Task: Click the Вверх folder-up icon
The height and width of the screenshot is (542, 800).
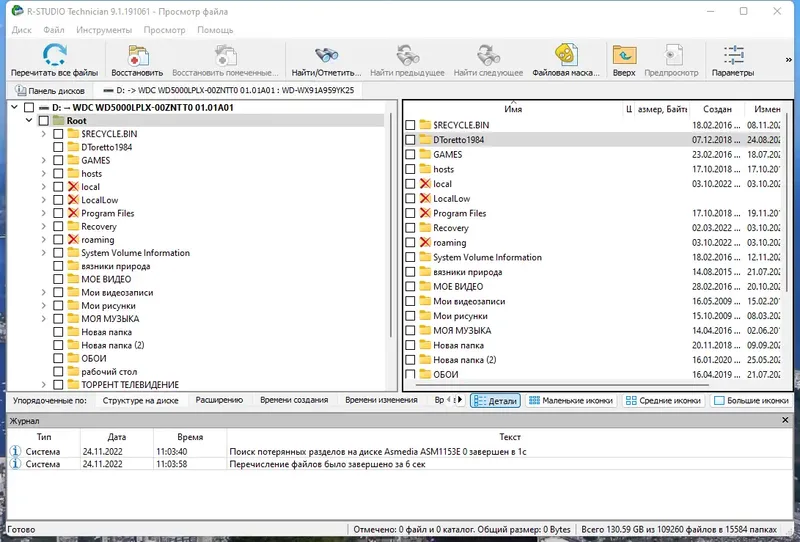Action: click(x=624, y=55)
